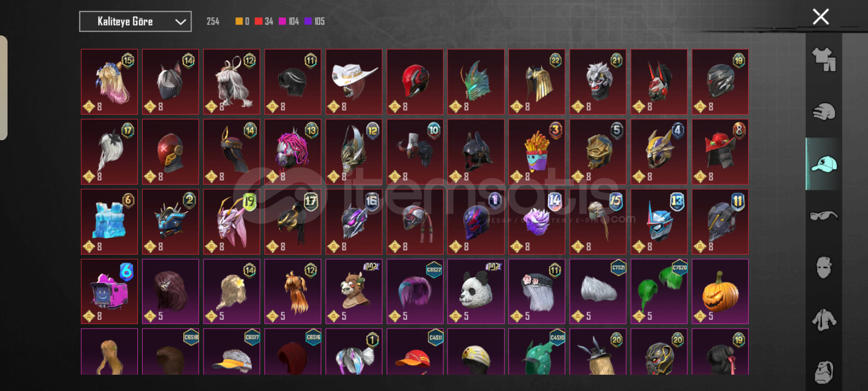Select the cap headwear category
Viewport: 868px width, 391px height.
click(x=824, y=163)
